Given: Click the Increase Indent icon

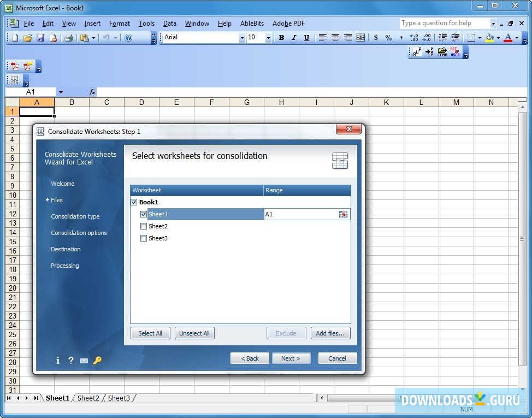Looking at the screenshot, I should 455,38.
